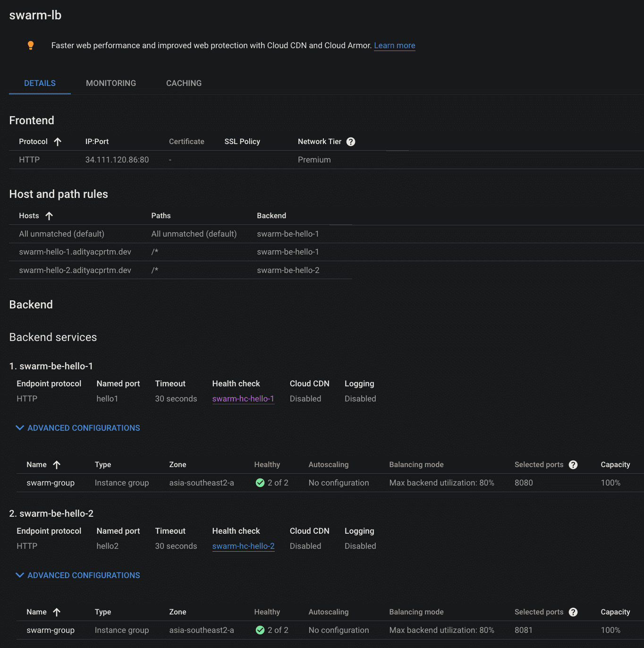The image size is (644, 648).
Task: Open the swarm-hc-hello-1 health check link
Action: click(x=244, y=399)
